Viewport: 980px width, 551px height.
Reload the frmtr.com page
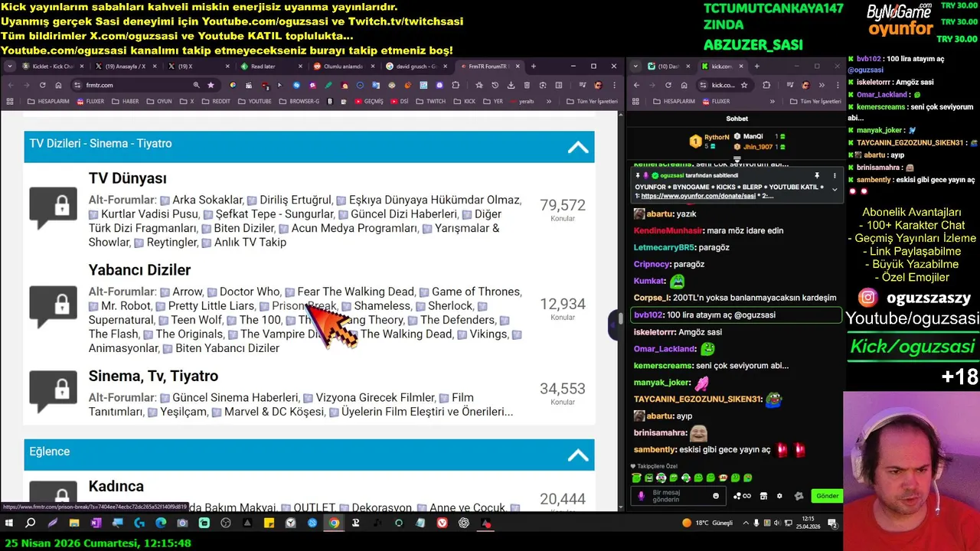click(x=42, y=85)
